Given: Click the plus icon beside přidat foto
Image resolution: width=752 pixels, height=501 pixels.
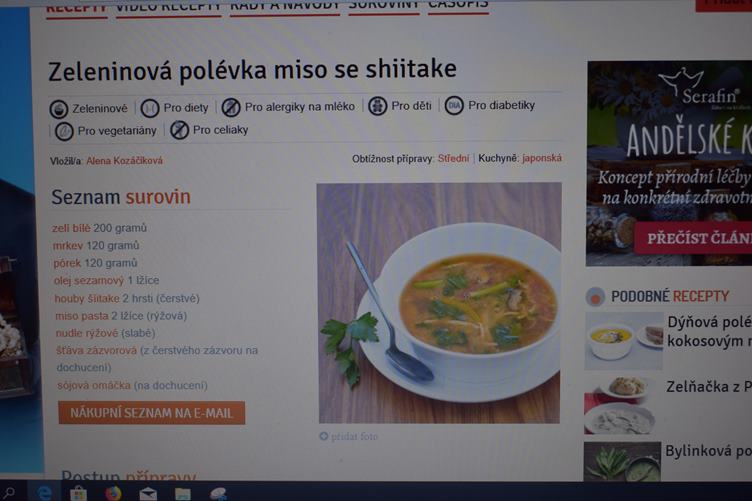Looking at the screenshot, I should tap(324, 436).
